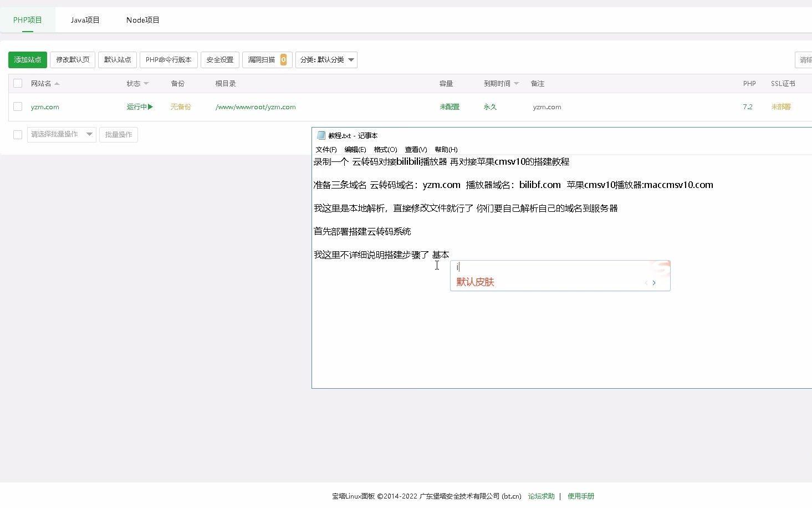
Task: Click the Sogou logo in the IME popup
Action: (661, 268)
